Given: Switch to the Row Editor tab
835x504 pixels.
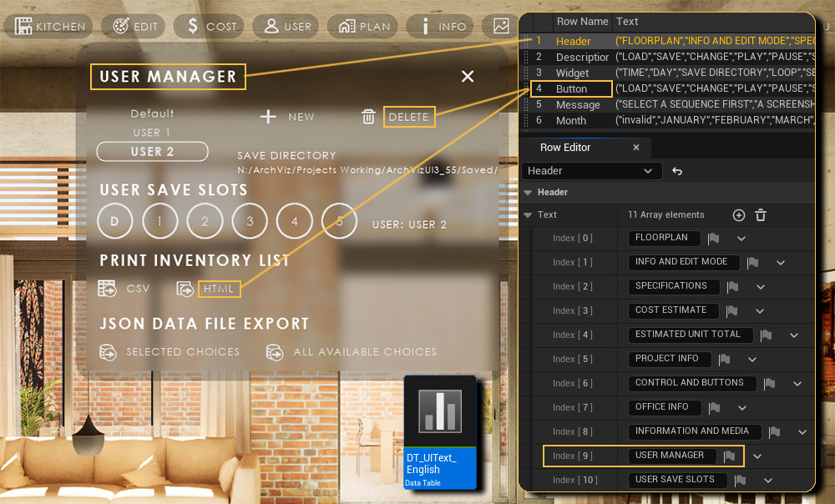Looking at the screenshot, I should [x=565, y=148].
